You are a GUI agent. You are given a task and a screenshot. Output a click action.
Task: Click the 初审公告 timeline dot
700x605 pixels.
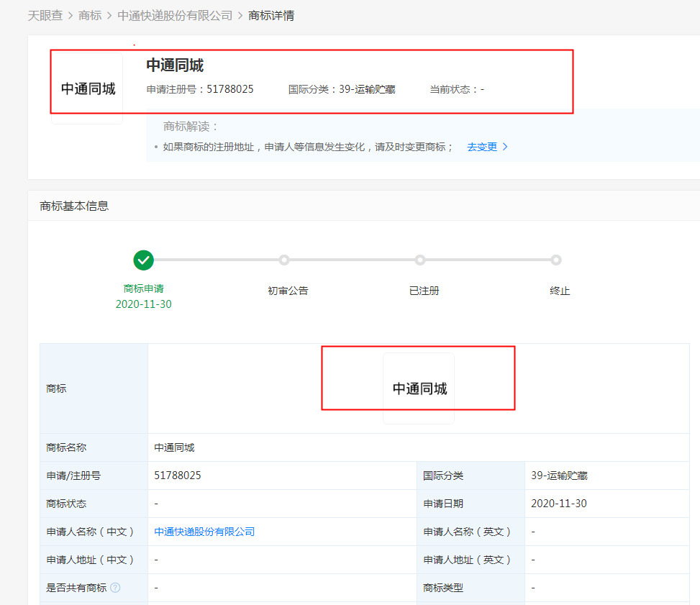pos(284,260)
